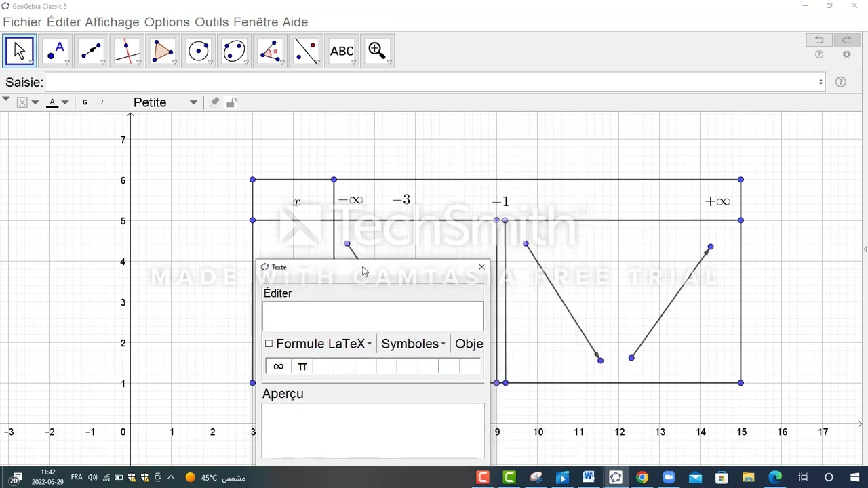This screenshot has height=488, width=868.
Task: Select the Ellipse conic tool
Action: (234, 51)
